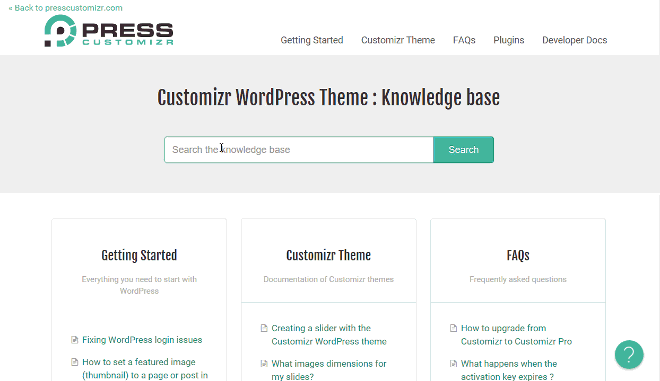
Task: Open Customizr Theme in the top menu
Action: [x=398, y=40]
